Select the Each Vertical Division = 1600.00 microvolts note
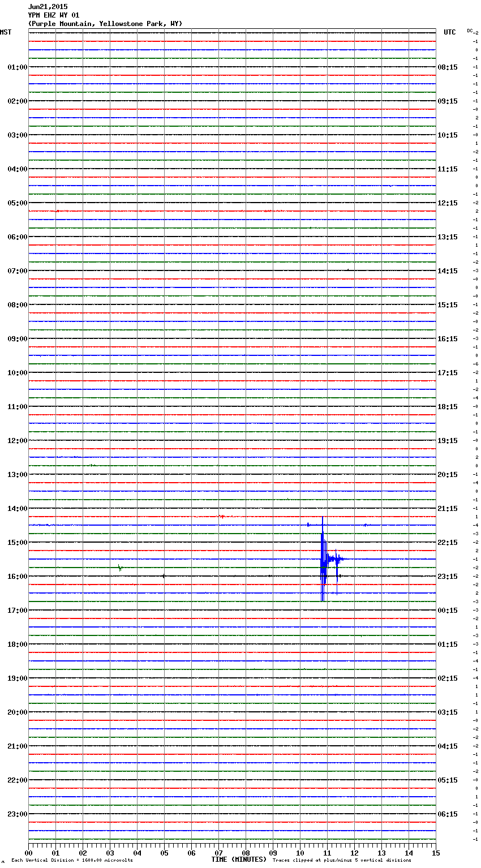This screenshot has width=481, height=868. click(x=72, y=861)
